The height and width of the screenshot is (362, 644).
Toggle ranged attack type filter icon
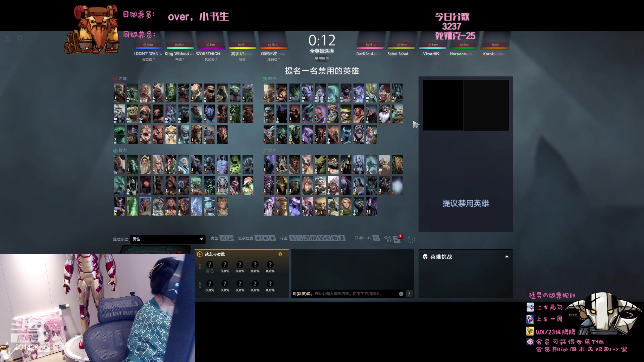coord(230,238)
